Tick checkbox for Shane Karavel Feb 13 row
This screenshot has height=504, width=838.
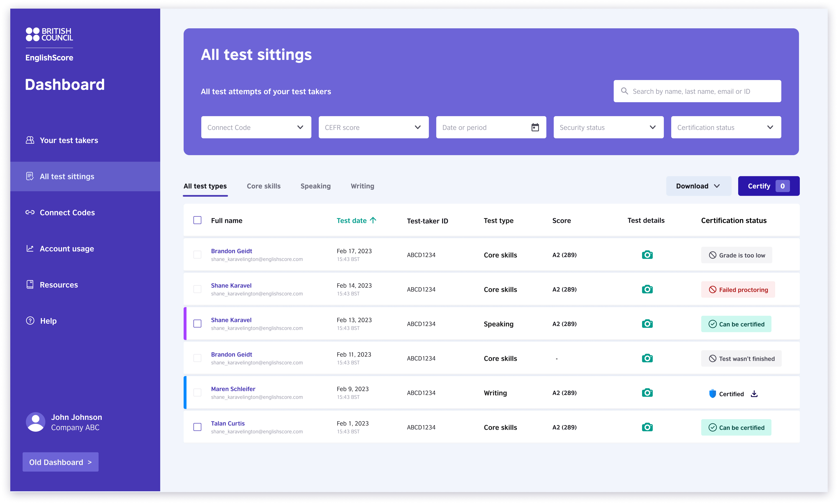point(197,324)
